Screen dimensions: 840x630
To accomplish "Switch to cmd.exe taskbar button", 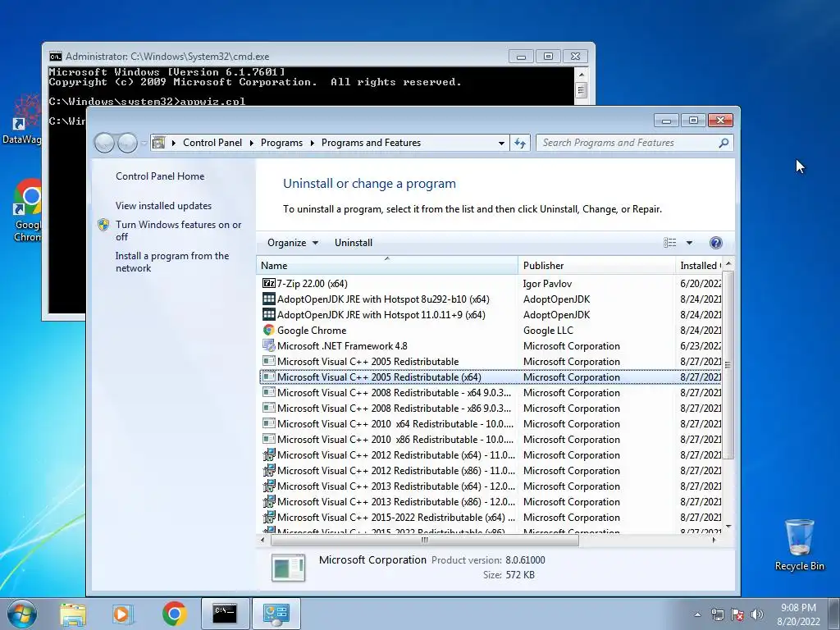I will (x=225, y=614).
